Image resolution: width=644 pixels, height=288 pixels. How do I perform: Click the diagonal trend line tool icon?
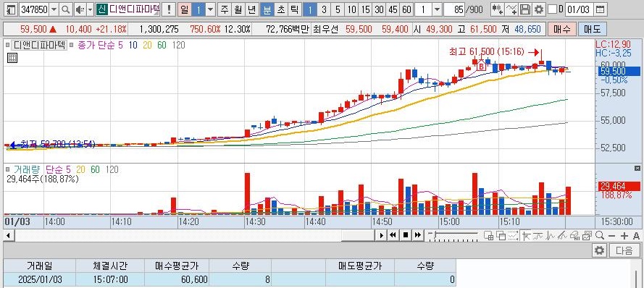point(563,235)
